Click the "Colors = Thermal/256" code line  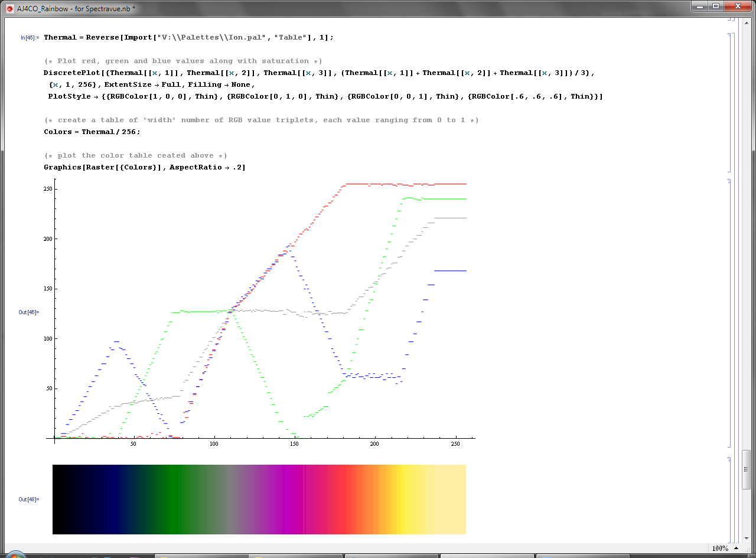92,132
